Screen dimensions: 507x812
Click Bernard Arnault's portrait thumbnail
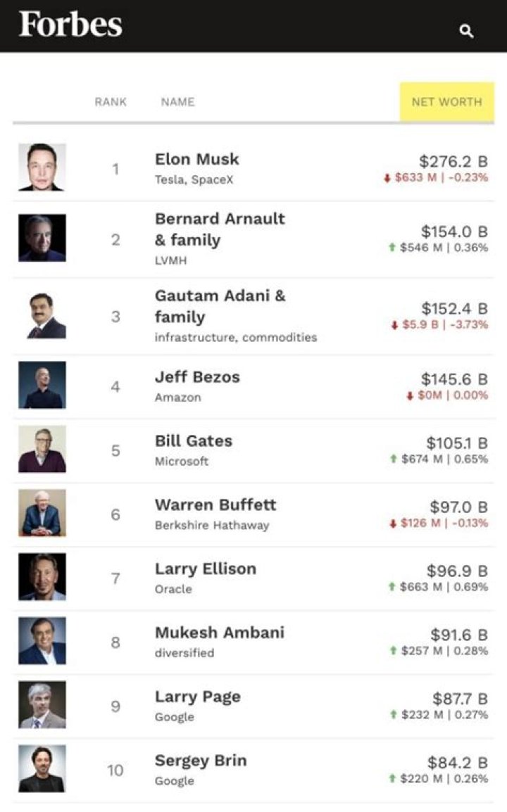42,237
